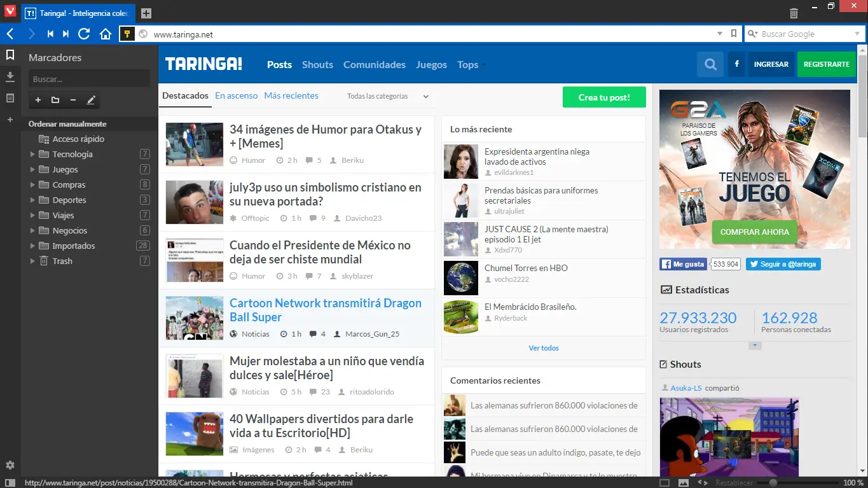
Task: Open the closed tabs trash can icon
Action: 794,13
